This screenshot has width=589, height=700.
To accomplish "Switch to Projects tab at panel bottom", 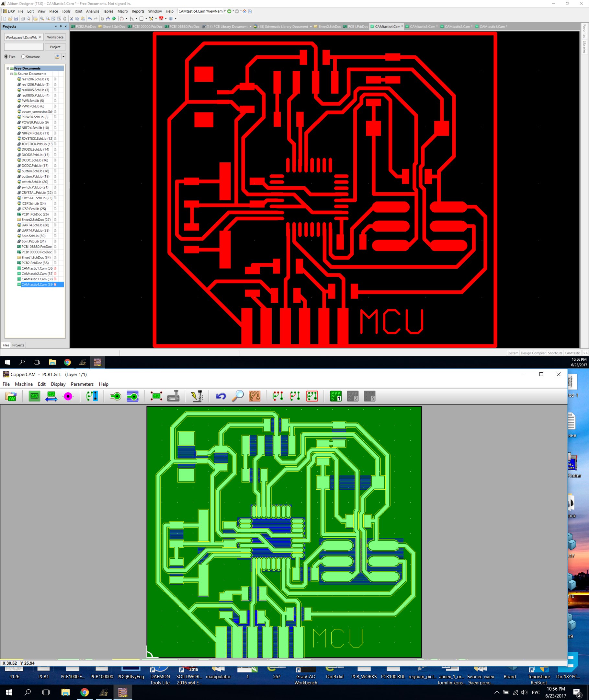I will (18, 345).
